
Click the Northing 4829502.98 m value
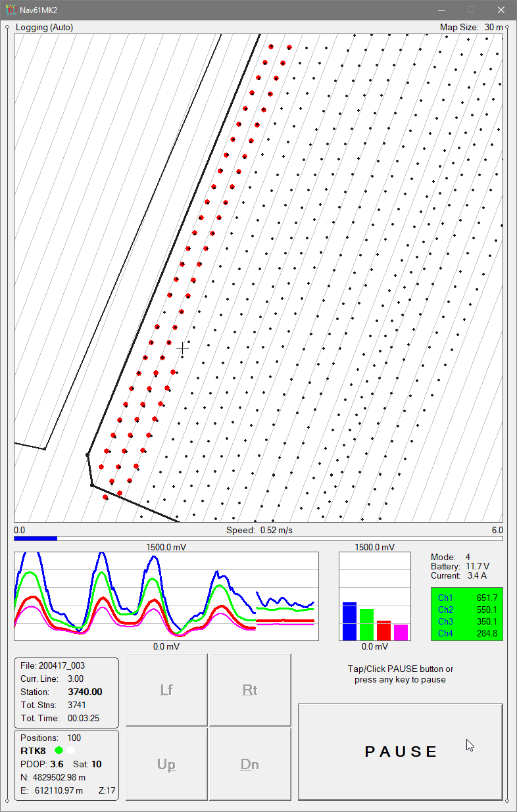tap(59, 777)
